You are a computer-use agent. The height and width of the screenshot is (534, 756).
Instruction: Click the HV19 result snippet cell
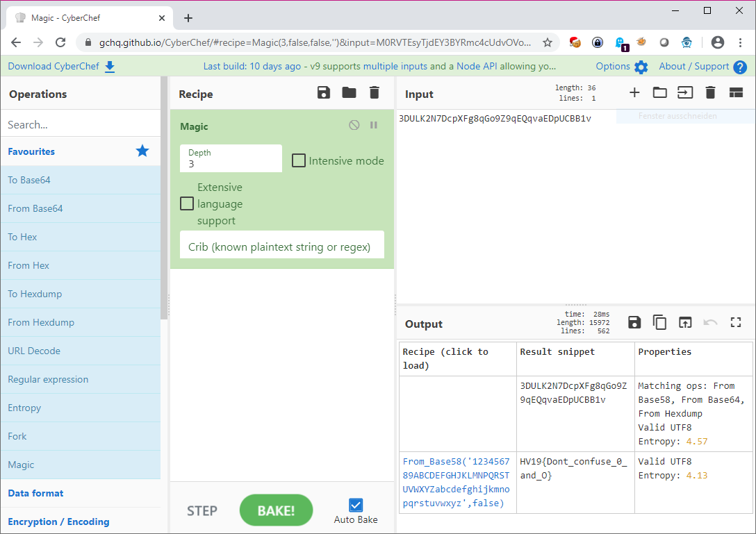point(575,483)
